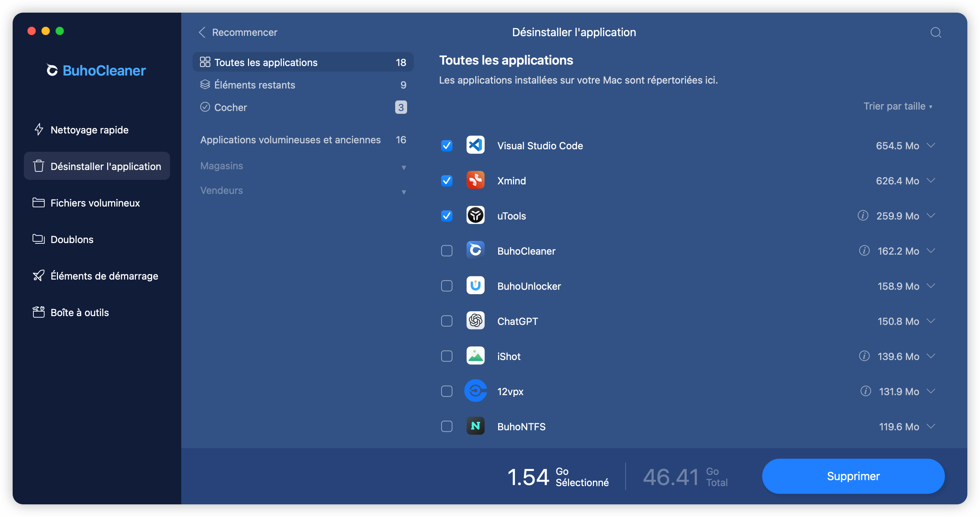Image resolution: width=980 pixels, height=517 pixels.
Task: Check the BuhoCleaner row checkbox
Action: [447, 251]
